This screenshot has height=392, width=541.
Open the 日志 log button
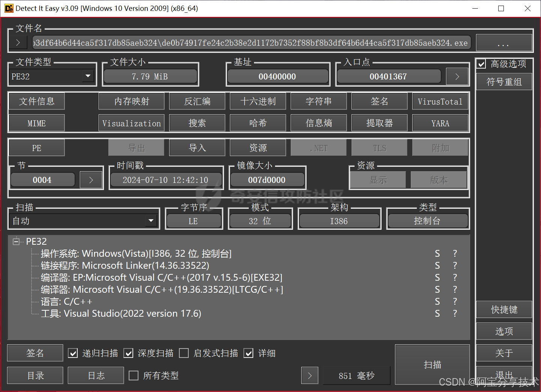click(x=96, y=376)
